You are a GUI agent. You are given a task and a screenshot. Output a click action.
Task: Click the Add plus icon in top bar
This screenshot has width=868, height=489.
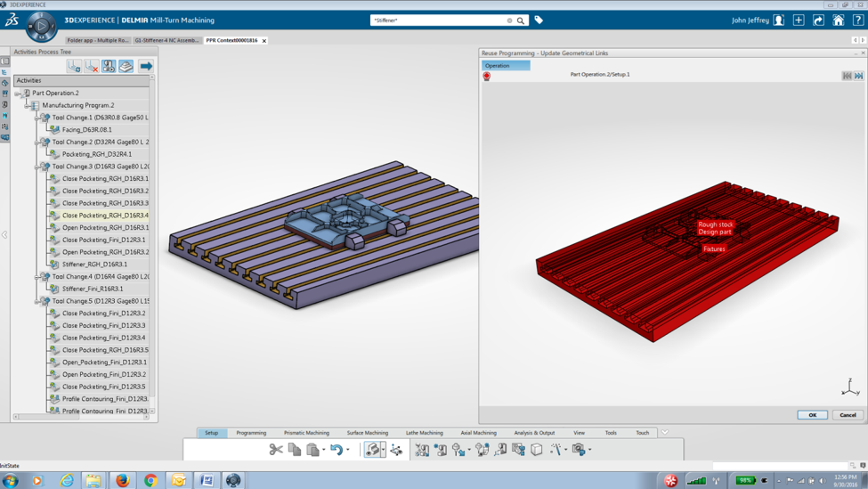point(799,20)
